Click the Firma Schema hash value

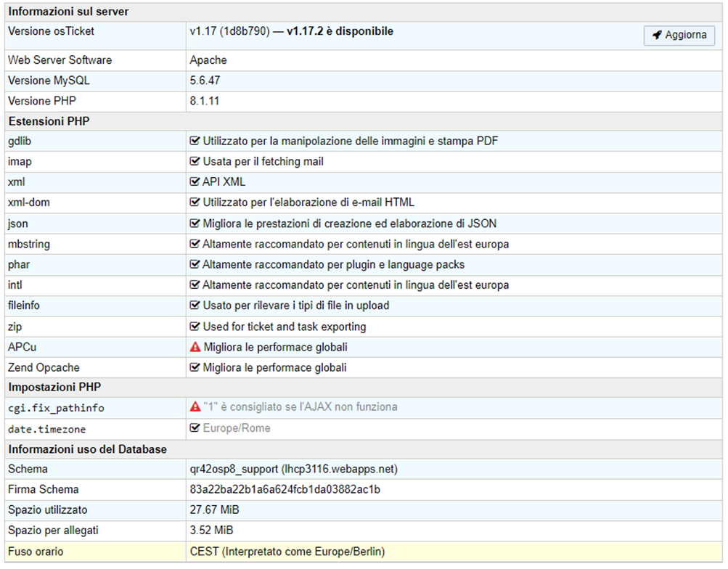tap(285, 490)
